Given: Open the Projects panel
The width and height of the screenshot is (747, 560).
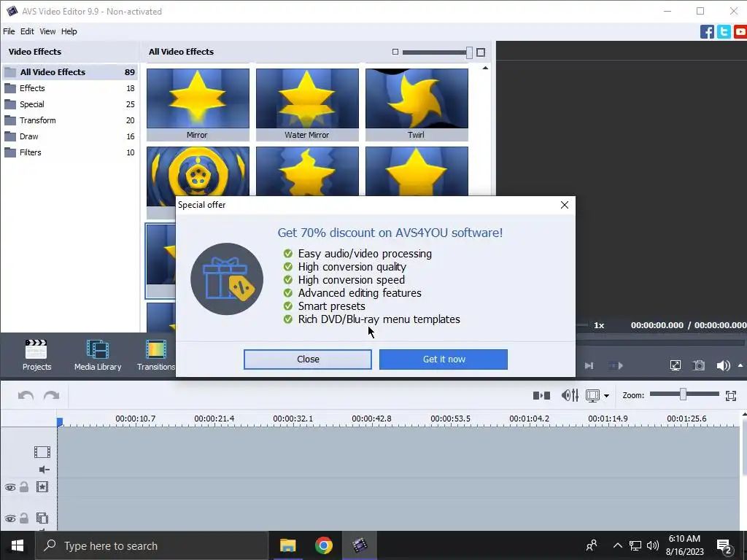Looking at the screenshot, I should (36, 355).
